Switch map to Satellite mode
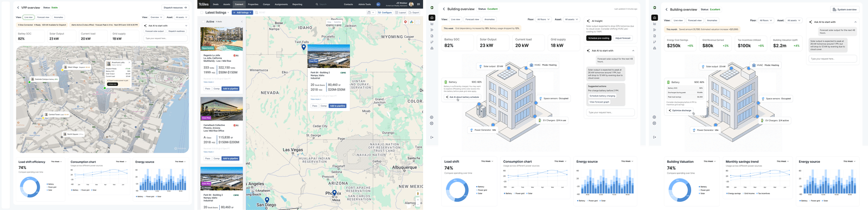The width and height of the screenshot is (868, 210). pos(337,22)
